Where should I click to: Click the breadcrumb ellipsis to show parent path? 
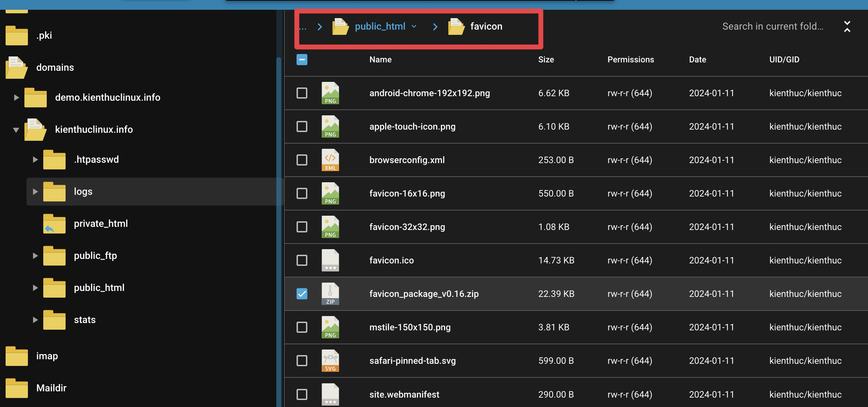click(303, 27)
